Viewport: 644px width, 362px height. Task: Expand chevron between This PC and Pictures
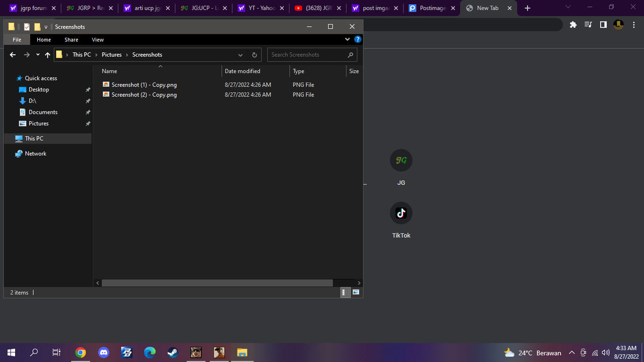coord(96,55)
